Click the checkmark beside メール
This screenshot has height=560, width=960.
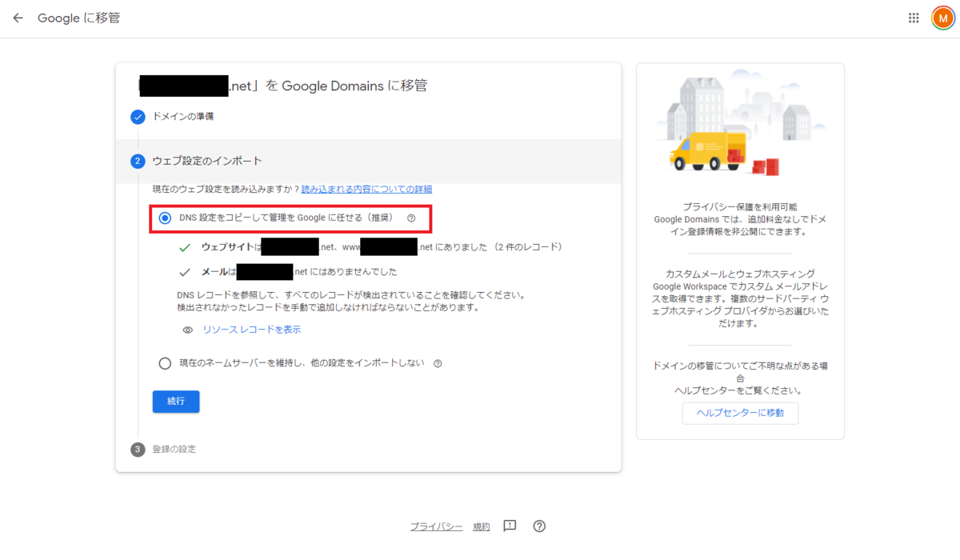[x=185, y=271]
